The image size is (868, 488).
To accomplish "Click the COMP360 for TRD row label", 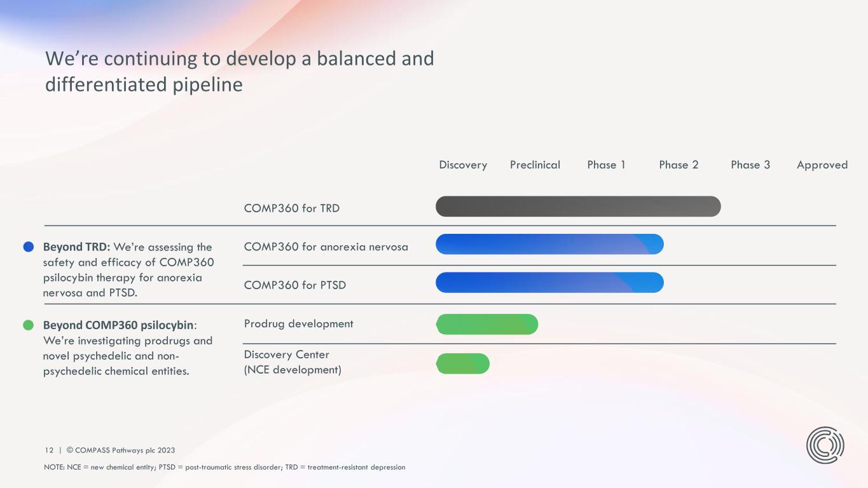I will pyautogui.click(x=291, y=208).
